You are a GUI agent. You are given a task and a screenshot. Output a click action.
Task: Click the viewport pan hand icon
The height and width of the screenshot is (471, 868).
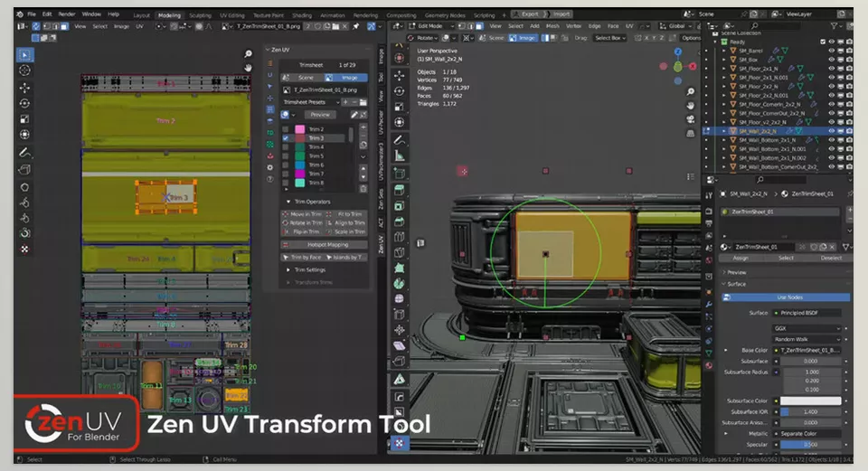click(x=690, y=105)
